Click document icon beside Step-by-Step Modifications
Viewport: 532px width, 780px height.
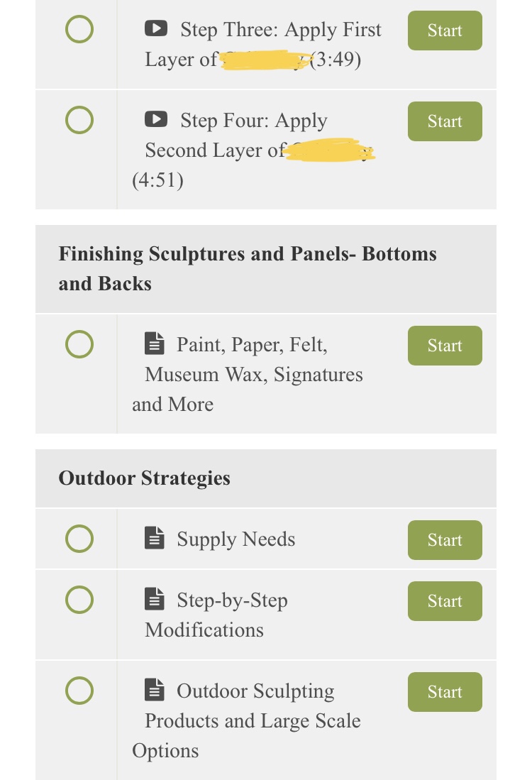tap(154, 599)
